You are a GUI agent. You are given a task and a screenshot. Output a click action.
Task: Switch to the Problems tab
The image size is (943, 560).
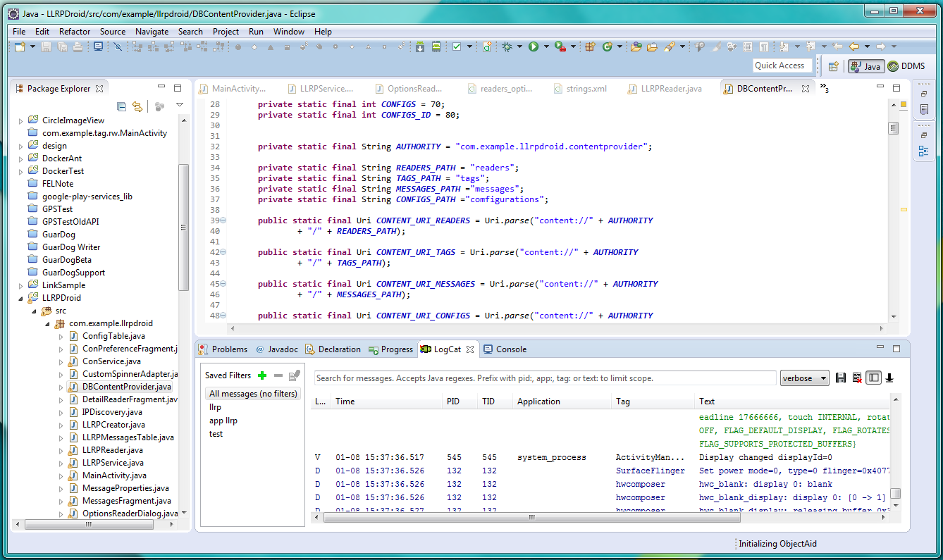(x=223, y=349)
